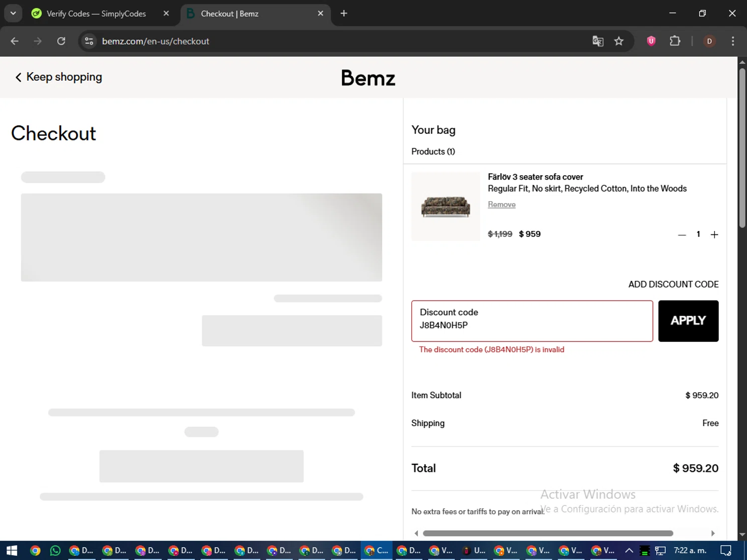Reload the checkout page
The height and width of the screenshot is (560, 747).
pyautogui.click(x=61, y=41)
